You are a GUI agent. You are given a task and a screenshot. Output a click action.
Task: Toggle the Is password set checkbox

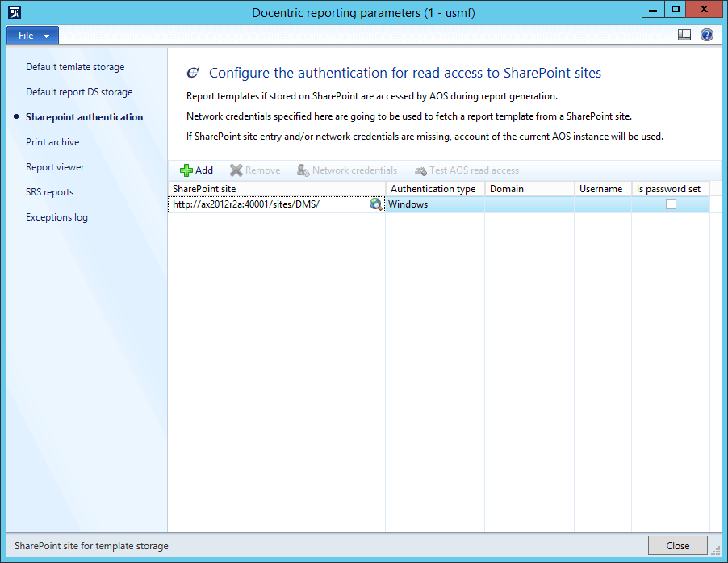click(671, 204)
